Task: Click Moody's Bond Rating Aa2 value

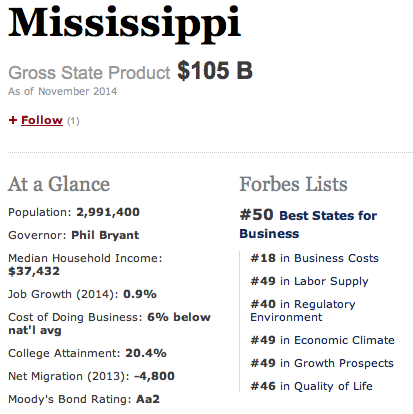Action: point(148,399)
